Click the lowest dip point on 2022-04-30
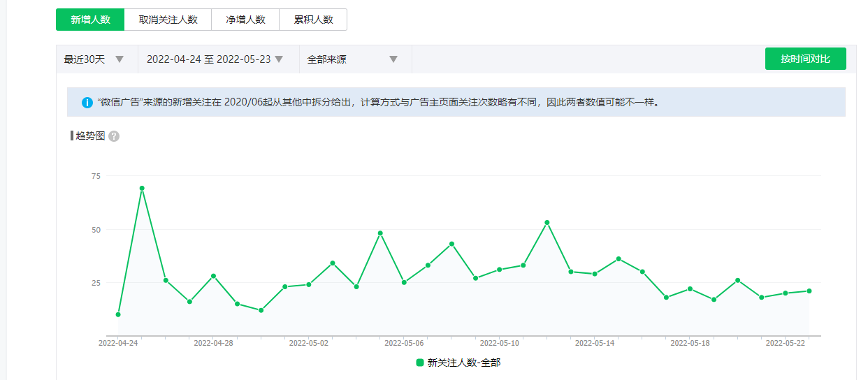 click(261, 310)
